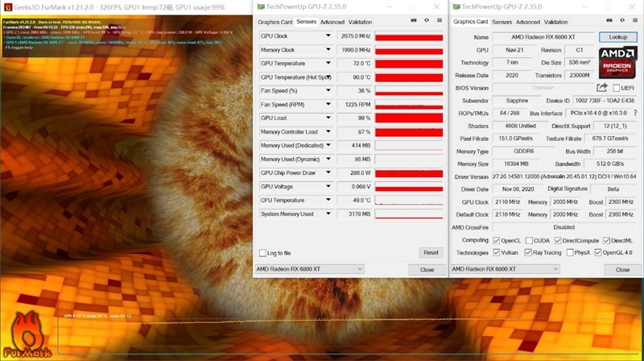The height and width of the screenshot is (361, 644).
Task: Click Close button in Graphics Card window
Action: point(622,270)
